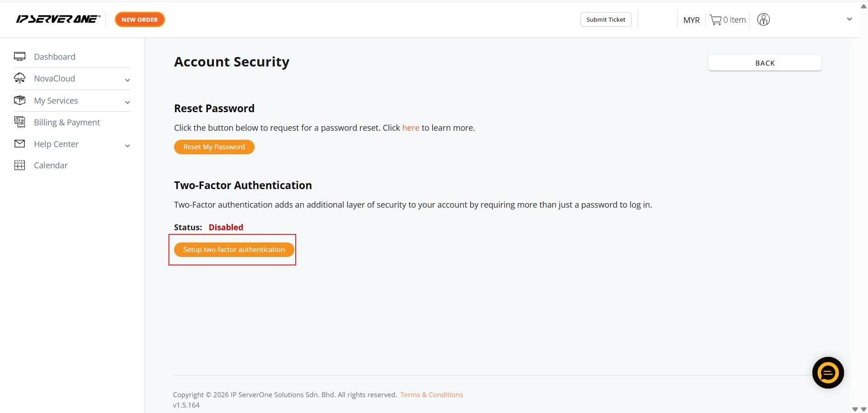Click the NovaCloud cloud icon

click(x=19, y=78)
